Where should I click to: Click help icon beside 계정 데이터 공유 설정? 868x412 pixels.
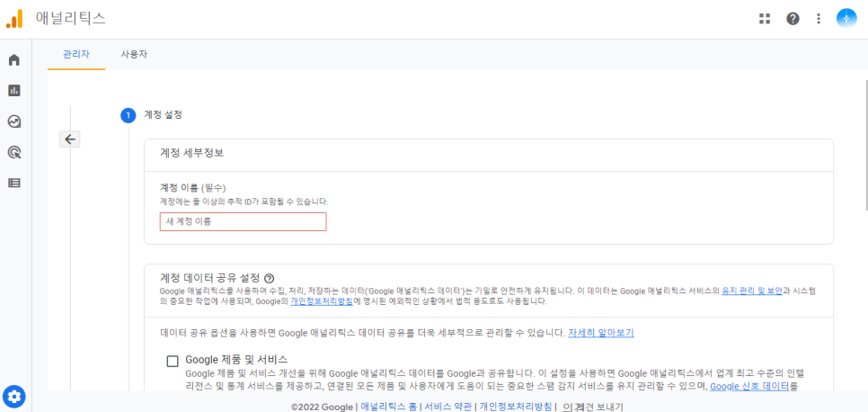(269, 278)
